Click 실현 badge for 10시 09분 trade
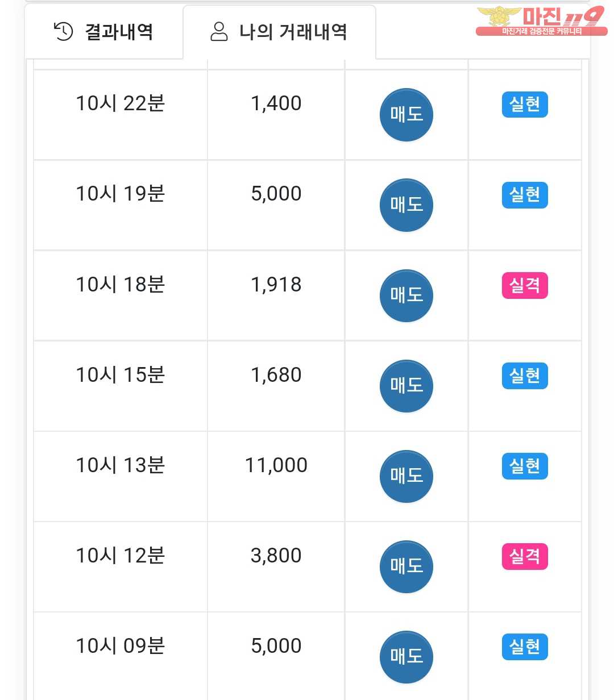This screenshot has width=614, height=700. [524, 647]
